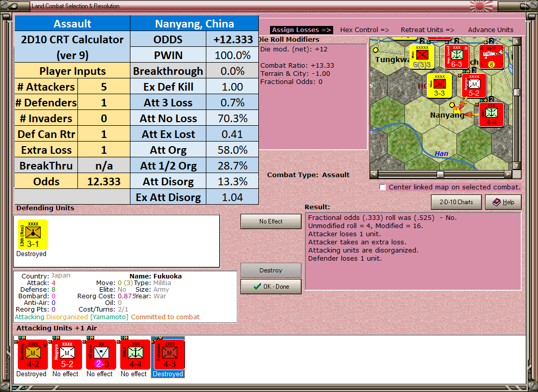Click the # Invaders value 0

pos(103,118)
